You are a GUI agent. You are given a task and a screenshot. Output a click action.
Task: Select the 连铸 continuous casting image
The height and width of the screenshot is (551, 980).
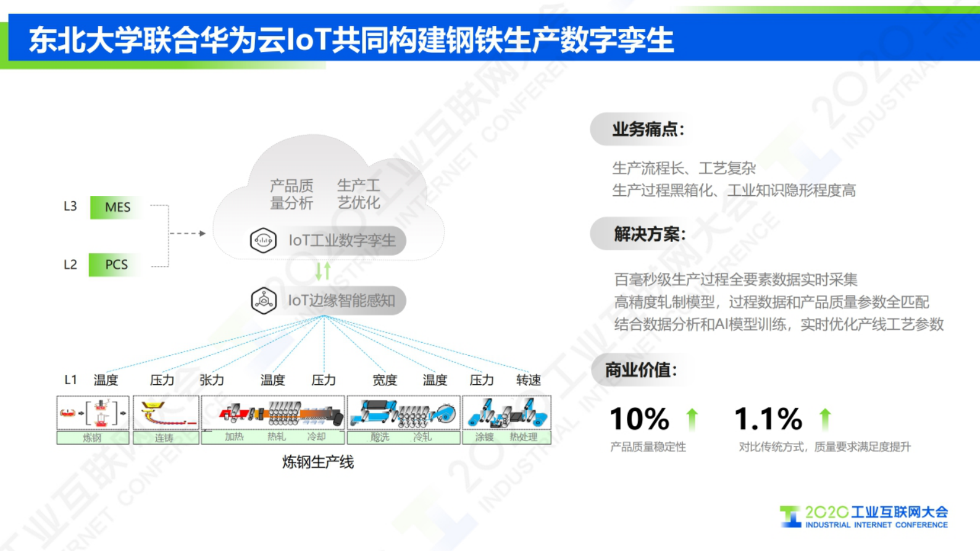(x=166, y=413)
